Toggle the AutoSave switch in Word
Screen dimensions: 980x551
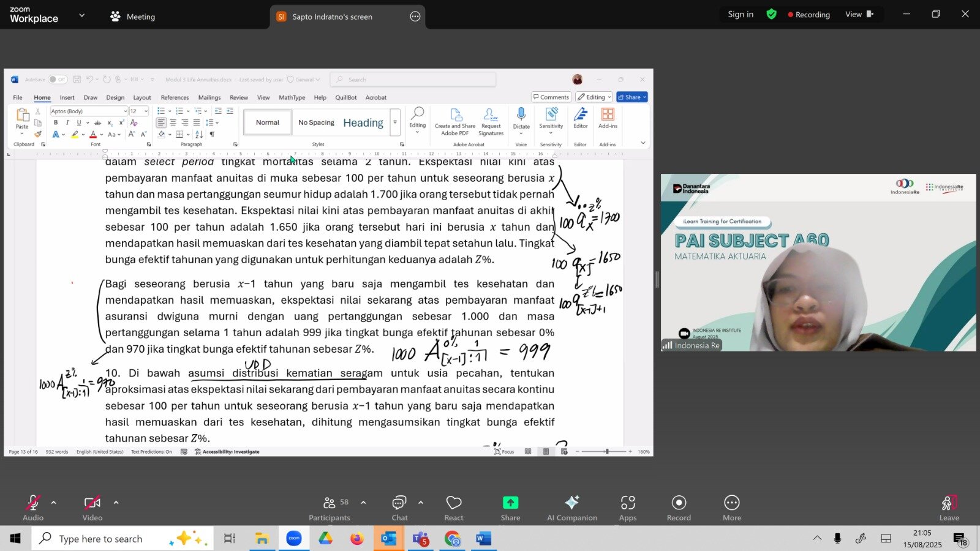click(58, 80)
